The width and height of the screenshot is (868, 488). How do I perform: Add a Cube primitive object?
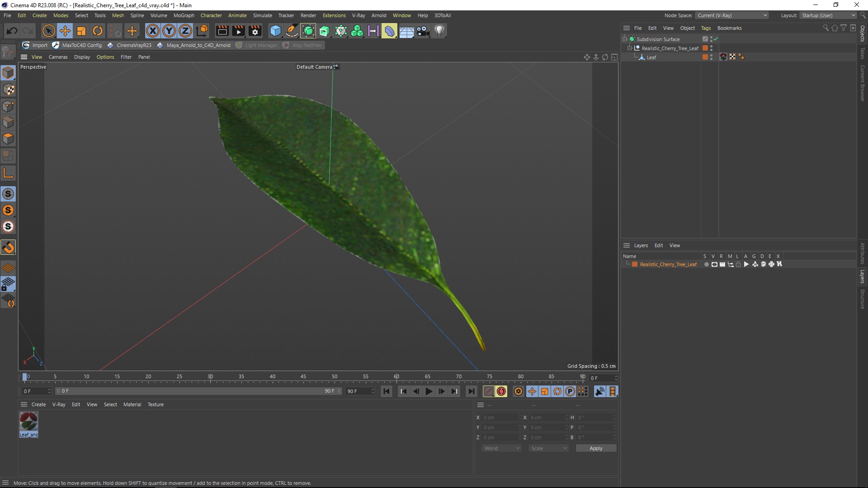[x=275, y=31]
